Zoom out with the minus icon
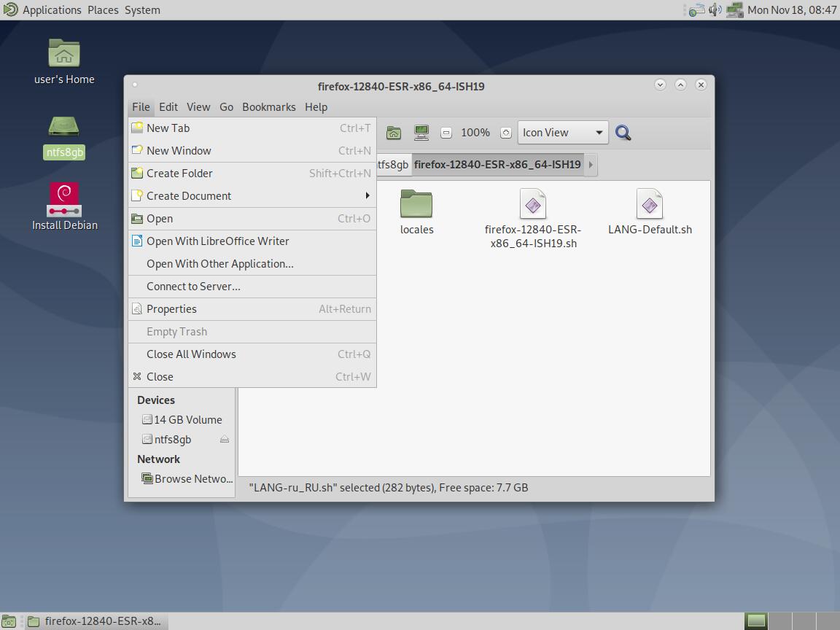Viewport: 840px width, 630px height. pyautogui.click(x=446, y=133)
